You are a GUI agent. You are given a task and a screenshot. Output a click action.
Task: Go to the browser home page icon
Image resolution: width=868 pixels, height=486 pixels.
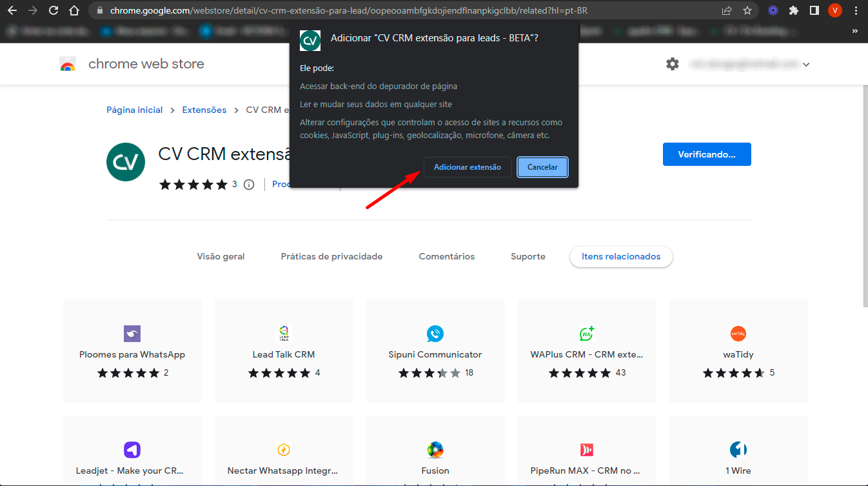pyautogui.click(x=74, y=10)
